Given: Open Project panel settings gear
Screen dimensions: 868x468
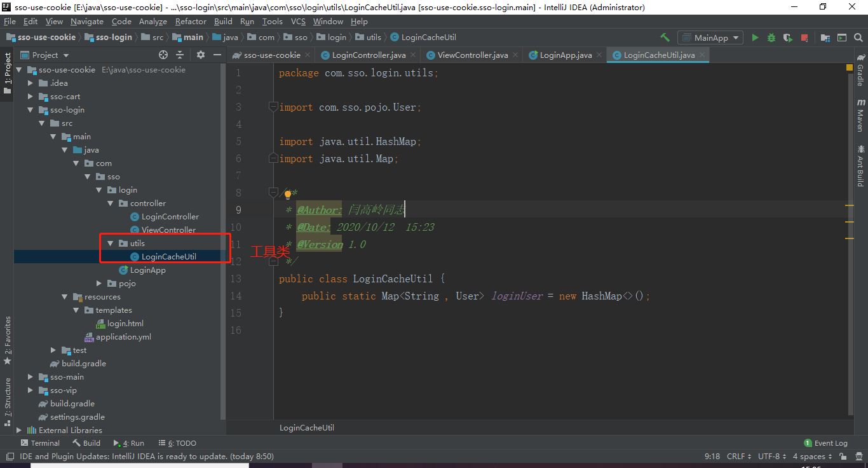Looking at the screenshot, I should click(x=201, y=55).
